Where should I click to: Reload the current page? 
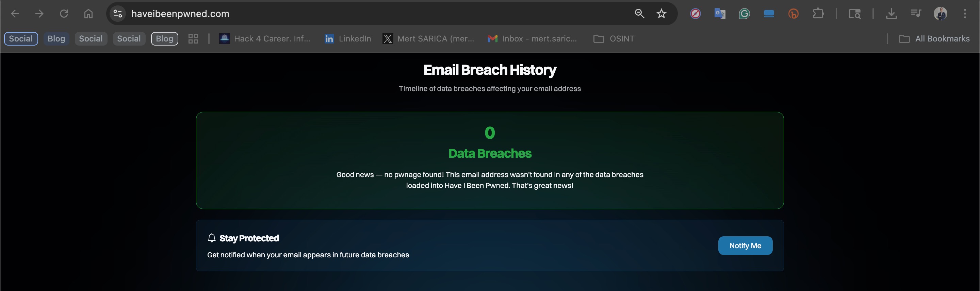click(64, 14)
